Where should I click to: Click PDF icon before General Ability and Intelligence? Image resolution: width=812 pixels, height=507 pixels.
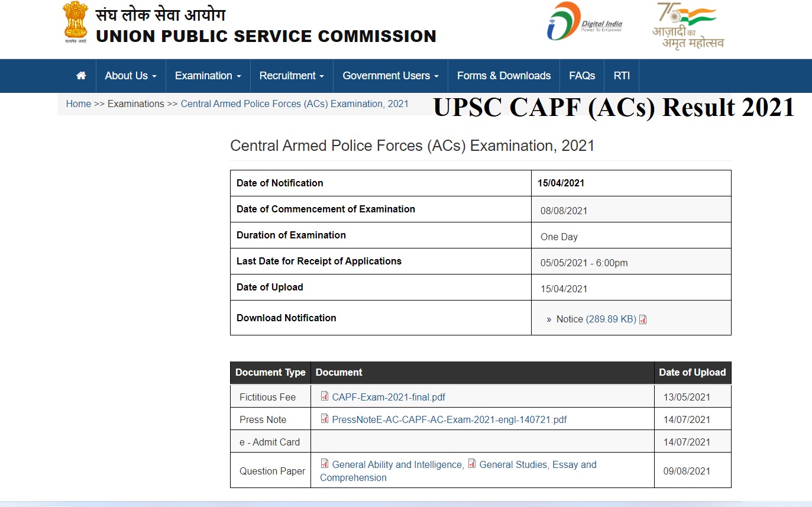click(x=324, y=464)
